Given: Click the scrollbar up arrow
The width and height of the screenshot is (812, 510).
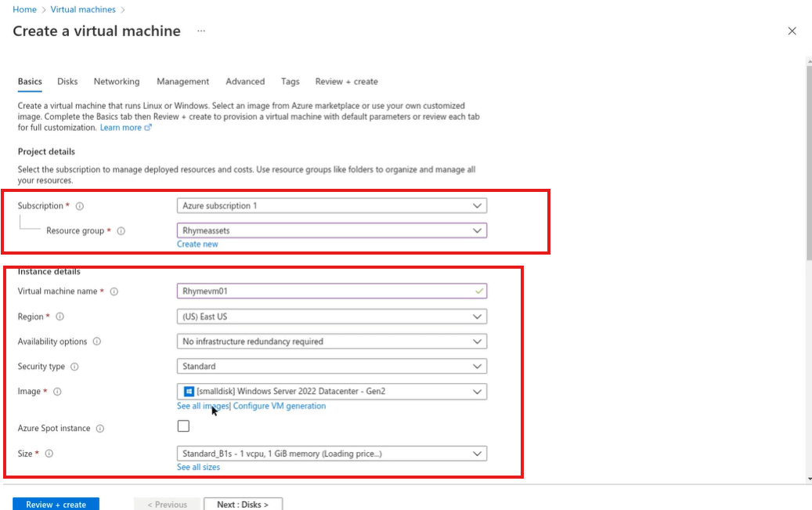Looking at the screenshot, I should 810,61.
